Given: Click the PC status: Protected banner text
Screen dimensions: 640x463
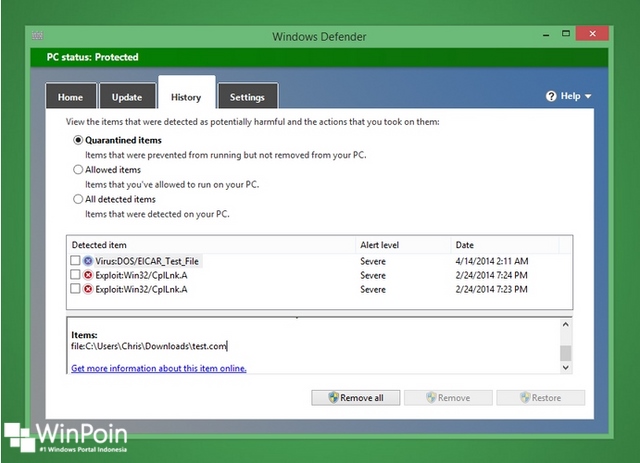Looking at the screenshot, I should click(93, 57).
